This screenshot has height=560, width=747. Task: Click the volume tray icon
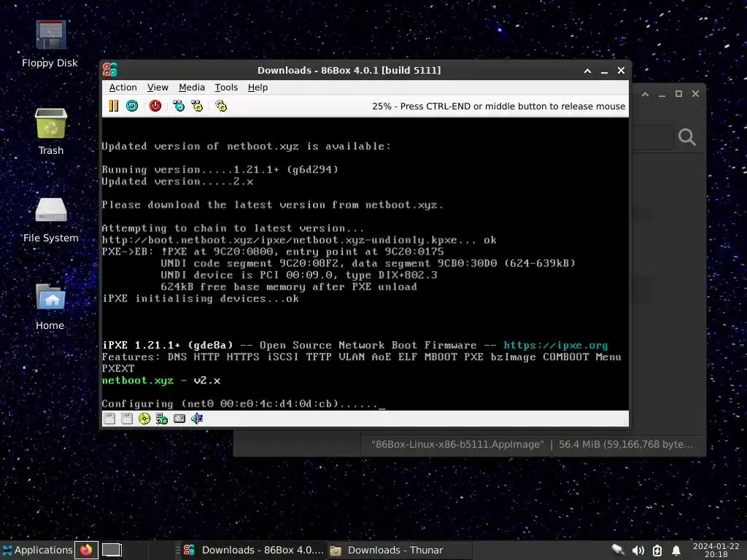638,551
